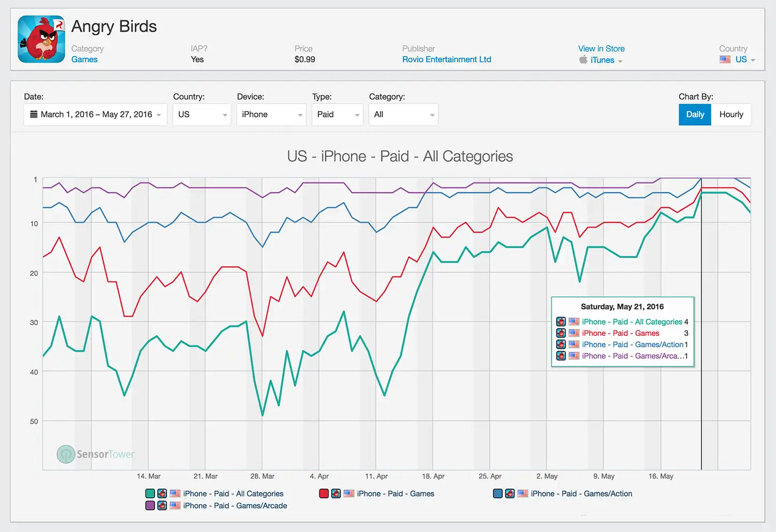Click flag in tooltip Games/Action row
The image size is (776, 532).
(x=574, y=344)
